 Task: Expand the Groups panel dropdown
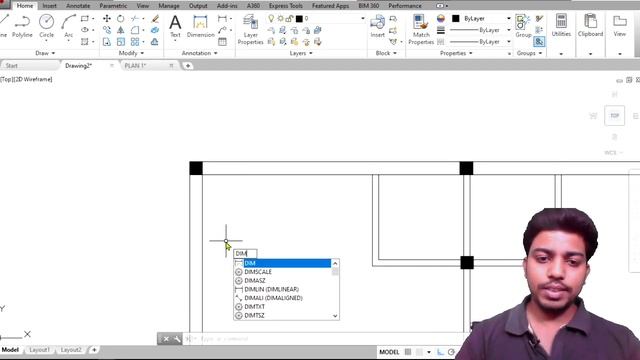(529, 53)
